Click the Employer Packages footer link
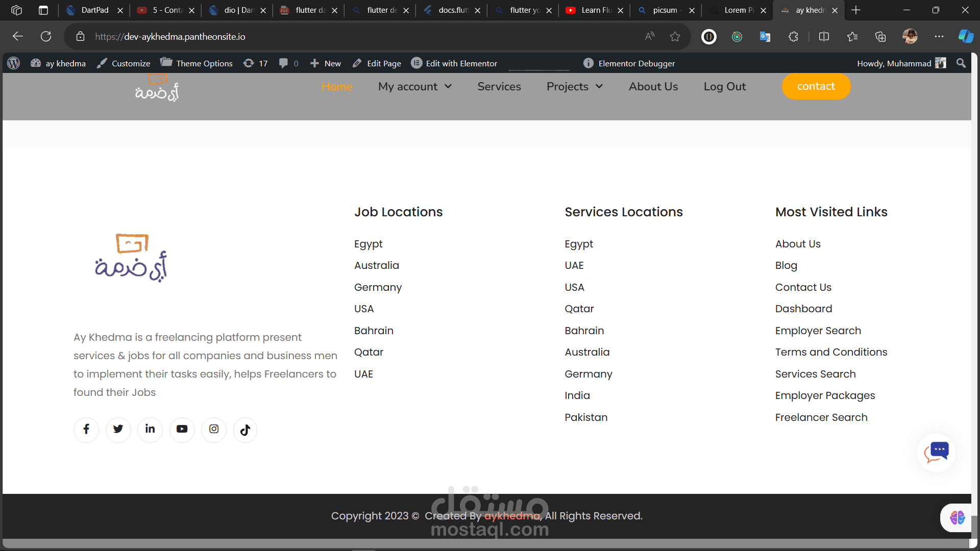 coord(825,395)
